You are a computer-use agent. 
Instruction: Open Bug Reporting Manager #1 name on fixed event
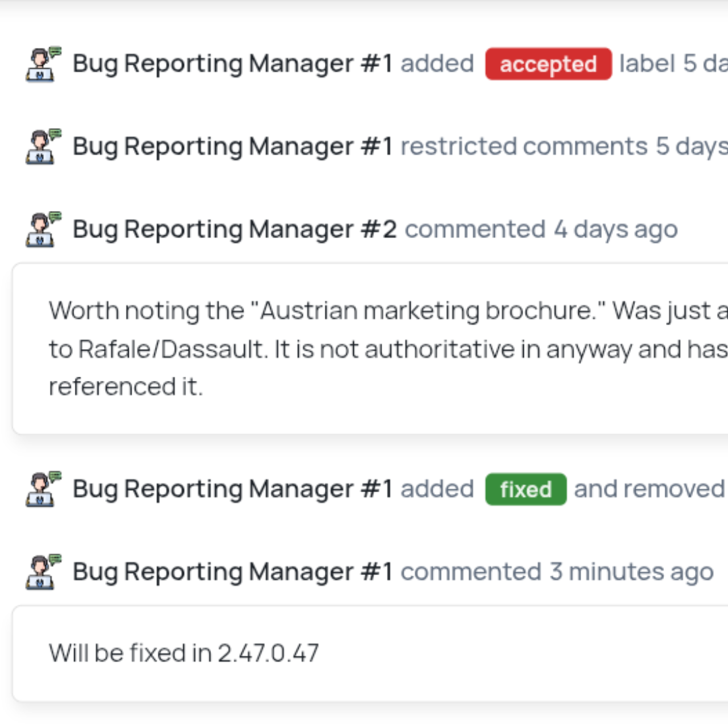coord(232,489)
